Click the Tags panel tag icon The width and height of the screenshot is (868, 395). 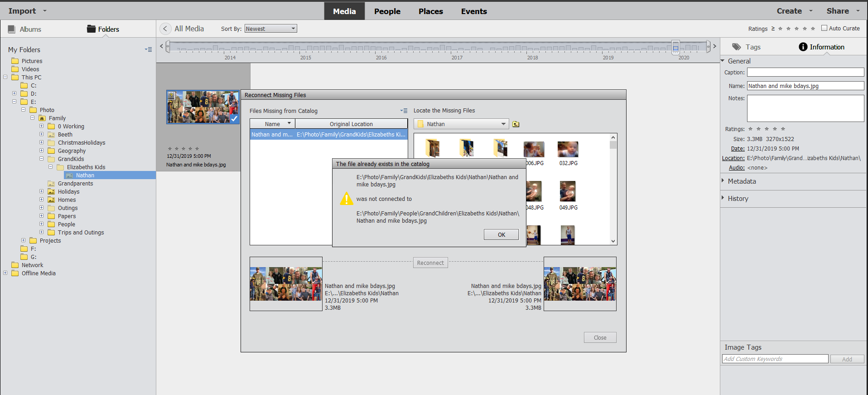click(737, 47)
